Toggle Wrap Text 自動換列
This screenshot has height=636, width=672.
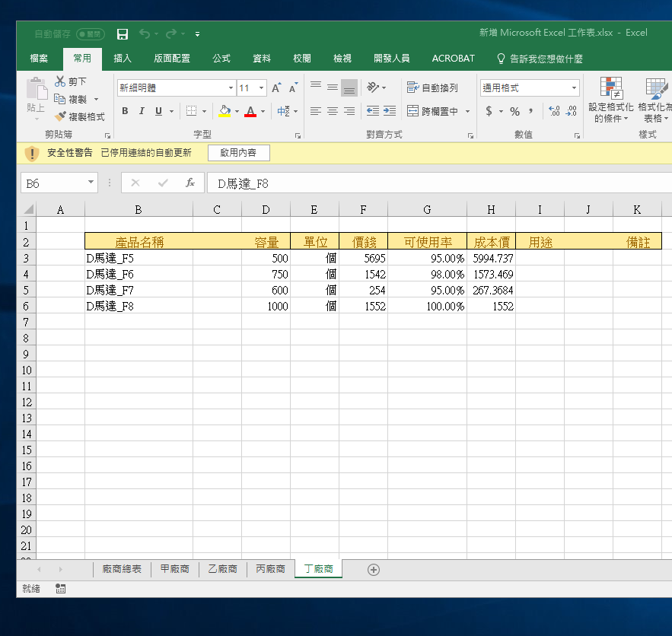[432, 87]
